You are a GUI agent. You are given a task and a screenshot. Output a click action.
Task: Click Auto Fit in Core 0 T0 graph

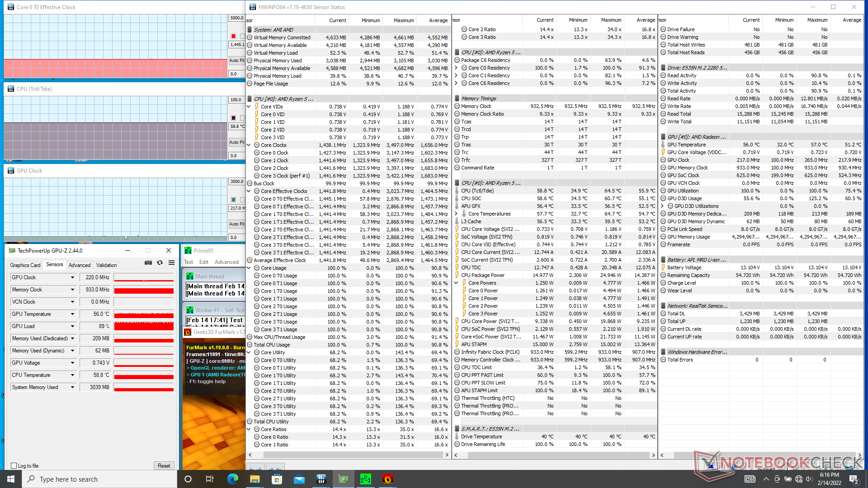click(x=236, y=61)
